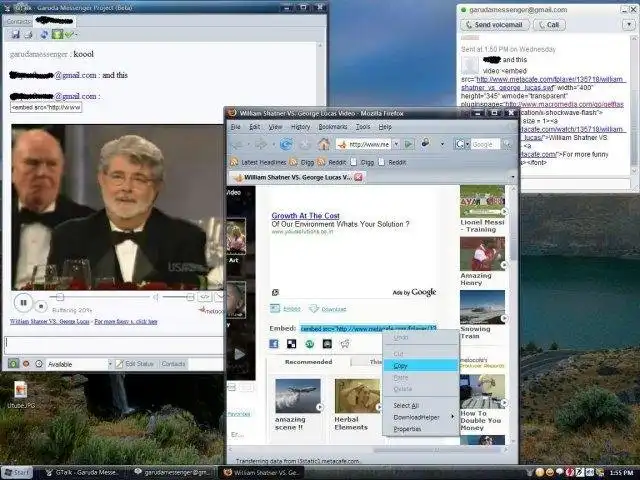Screen dimensions: 640x480
Task: Open the History menu in Firefox
Action: (x=300, y=127)
